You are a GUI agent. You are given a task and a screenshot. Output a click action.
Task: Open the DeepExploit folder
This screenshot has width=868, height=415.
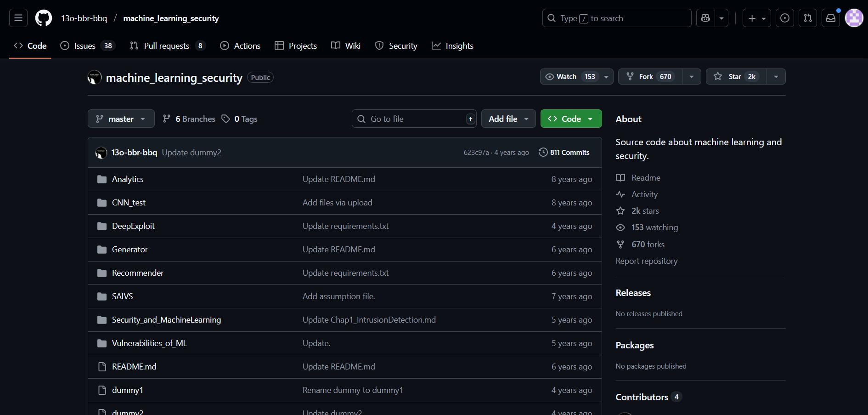coord(133,226)
